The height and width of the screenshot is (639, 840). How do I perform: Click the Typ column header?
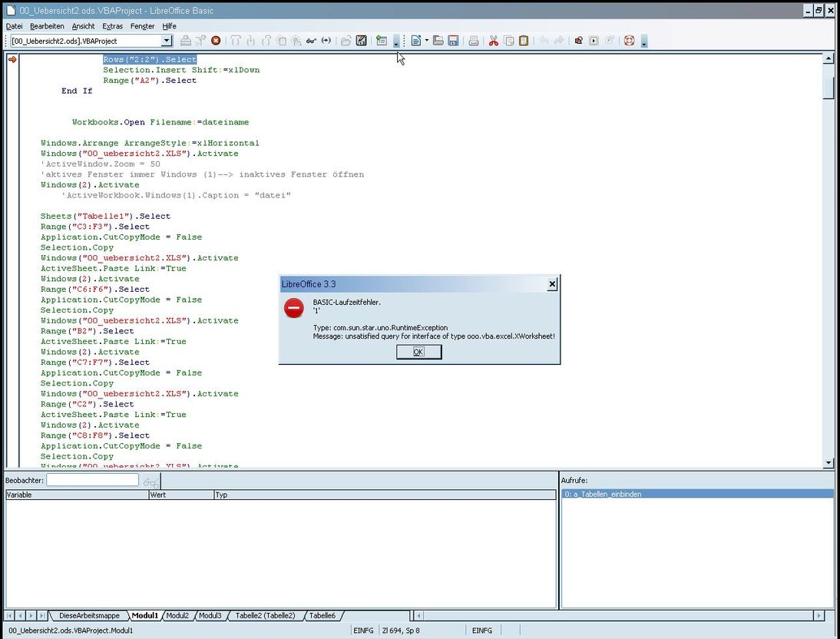coord(385,495)
